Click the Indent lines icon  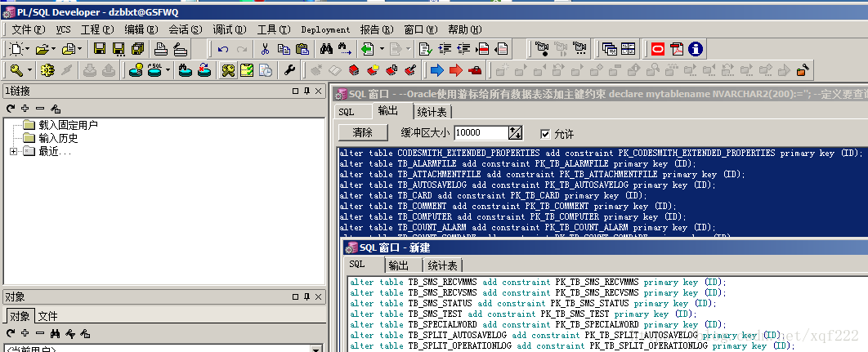point(445,49)
